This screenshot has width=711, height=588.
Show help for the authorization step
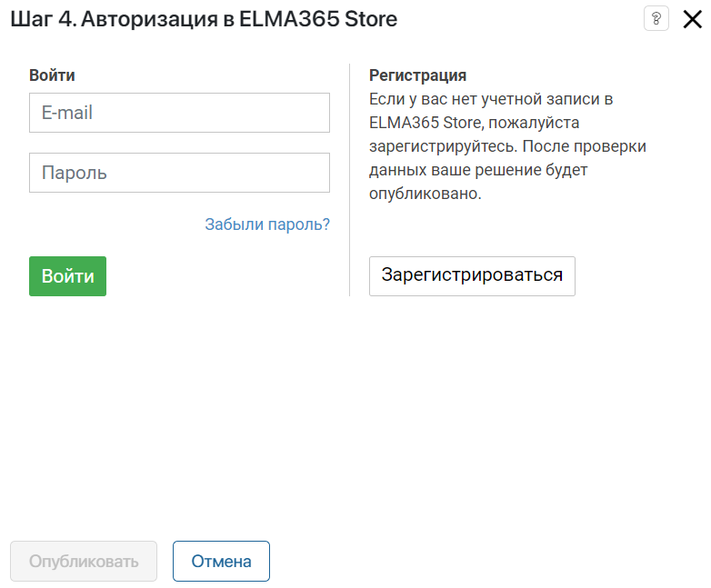coord(656,18)
